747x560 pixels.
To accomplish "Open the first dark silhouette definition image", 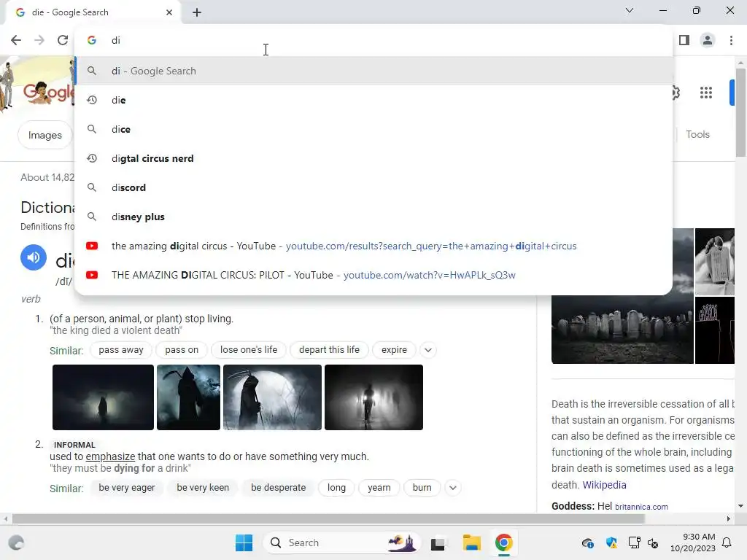I will click(103, 397).
